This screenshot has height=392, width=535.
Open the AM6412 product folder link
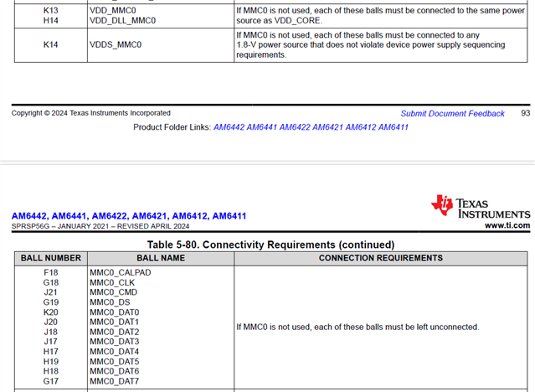(361, 127)
